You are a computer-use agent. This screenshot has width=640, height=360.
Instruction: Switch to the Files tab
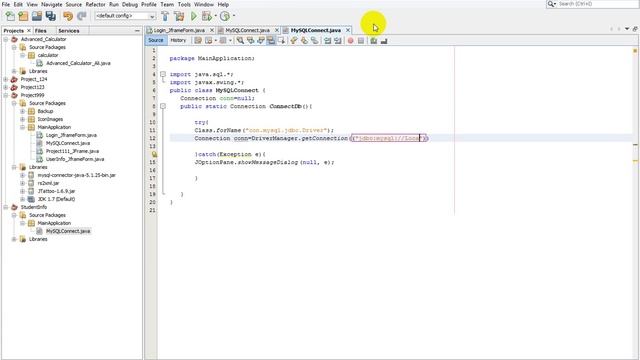click(x=40, y=31)
